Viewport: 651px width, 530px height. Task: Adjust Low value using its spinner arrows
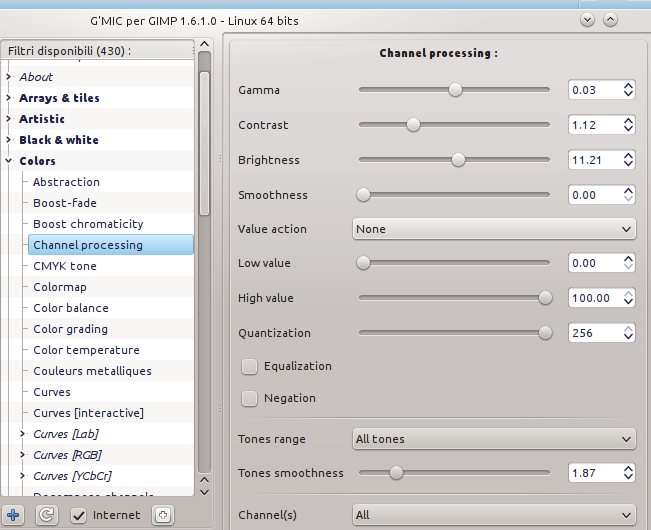pos(629,263)
